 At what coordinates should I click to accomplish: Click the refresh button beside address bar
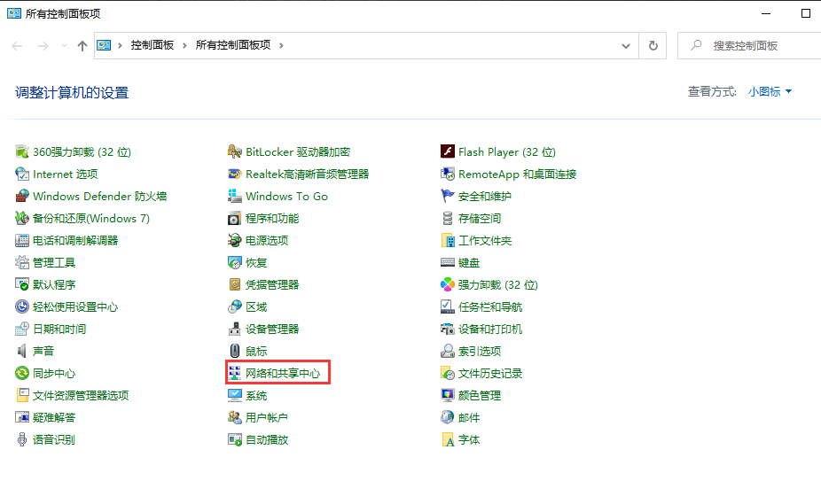point(653,45)
